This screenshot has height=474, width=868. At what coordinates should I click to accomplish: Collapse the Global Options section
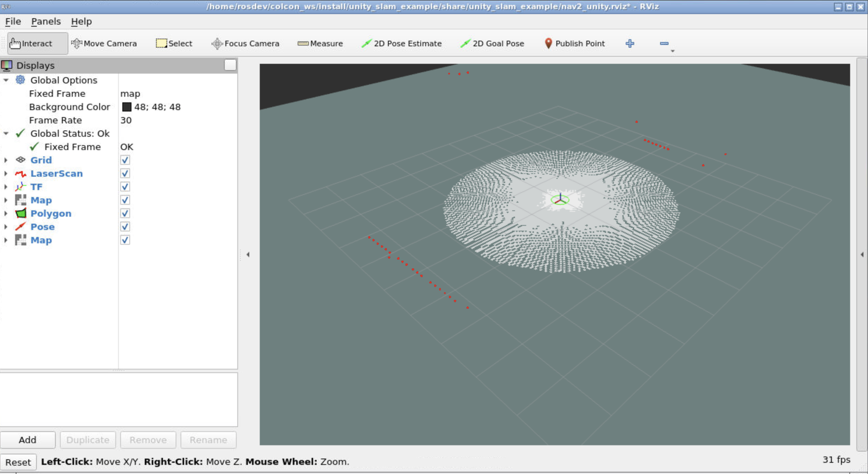point(6,80)
